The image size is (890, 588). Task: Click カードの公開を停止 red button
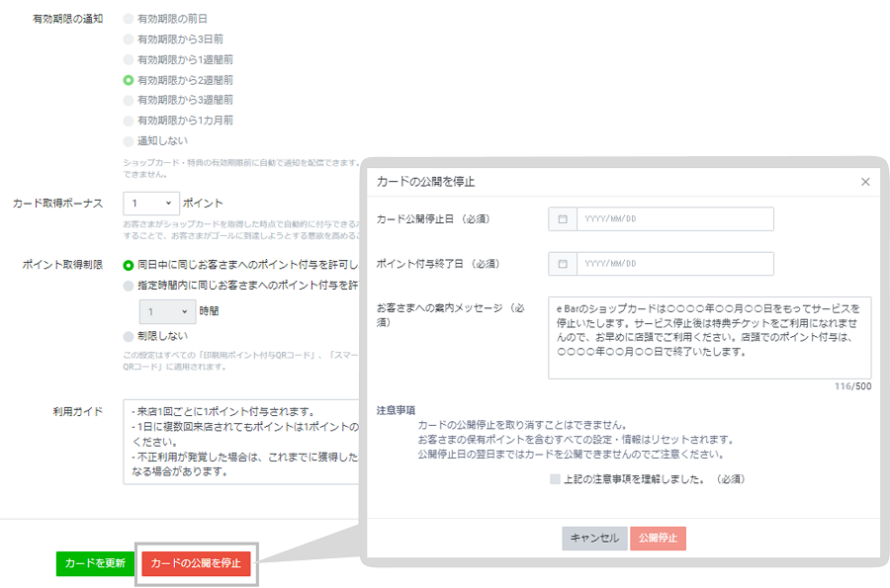[x=196, y=563]
